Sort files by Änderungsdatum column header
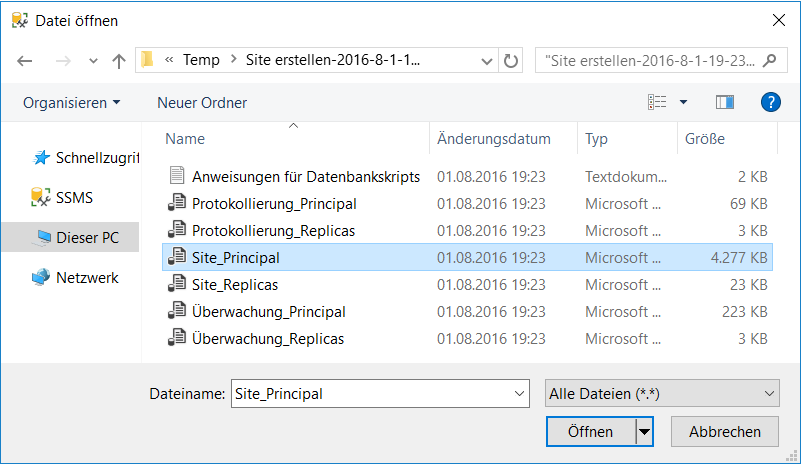The width and height of the screenshot is (804, 464). (494, 139)
